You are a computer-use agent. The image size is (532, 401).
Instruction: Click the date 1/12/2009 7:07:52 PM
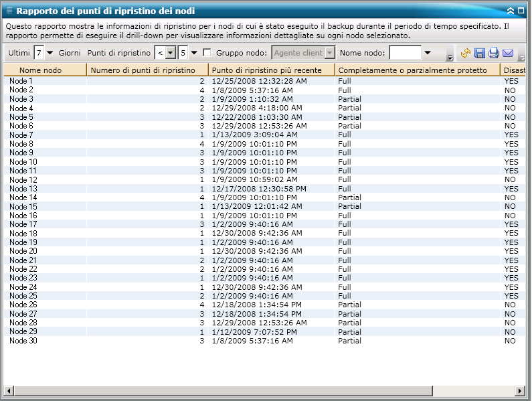pyautogui.click(x=254, y=332)
